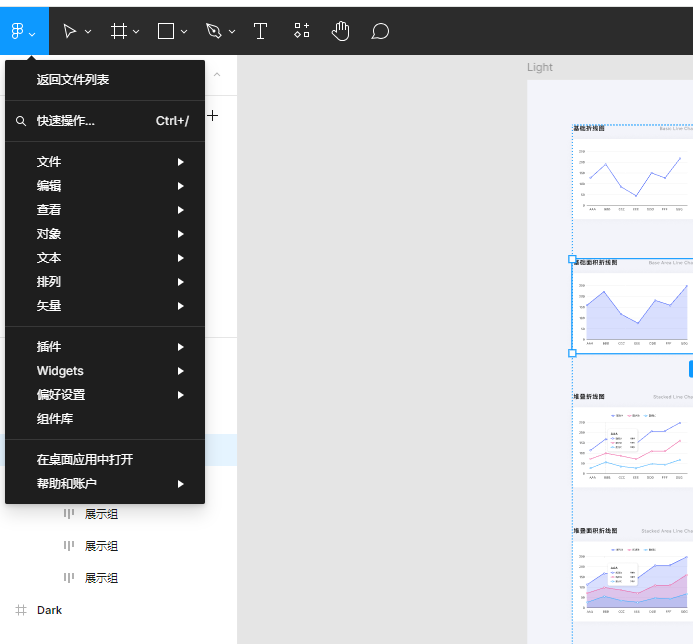Select the Rectangle shape tool
The height and width of the screenshot is (644, 693).
tap(166, 31)
